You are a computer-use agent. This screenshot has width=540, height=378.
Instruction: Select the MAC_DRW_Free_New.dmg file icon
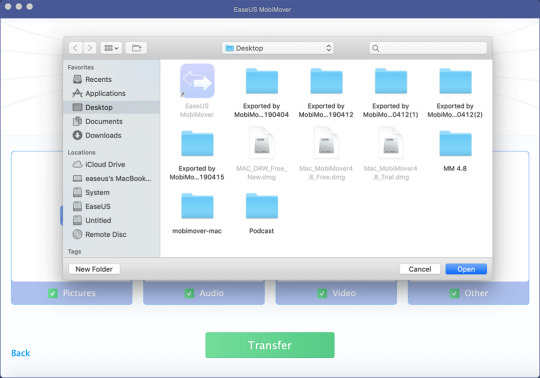[x=262, y=143]
